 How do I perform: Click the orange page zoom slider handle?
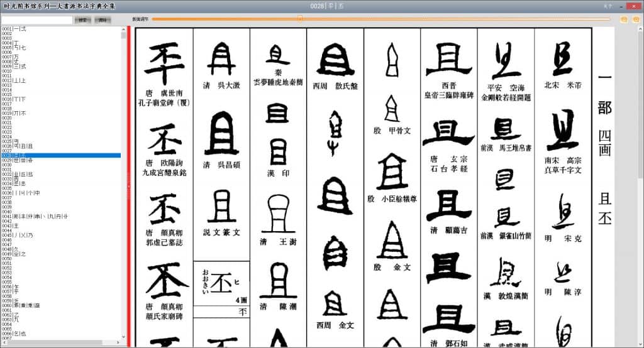pos(300,19)
